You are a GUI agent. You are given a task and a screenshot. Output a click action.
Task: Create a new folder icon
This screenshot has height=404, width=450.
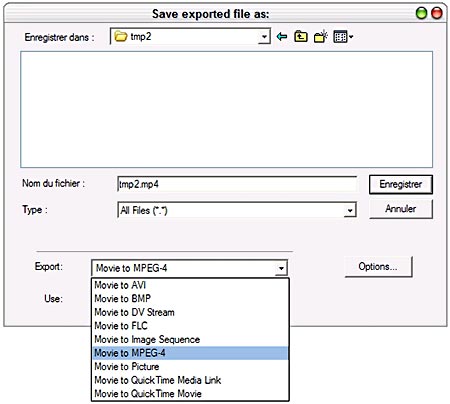click(321, 36)
